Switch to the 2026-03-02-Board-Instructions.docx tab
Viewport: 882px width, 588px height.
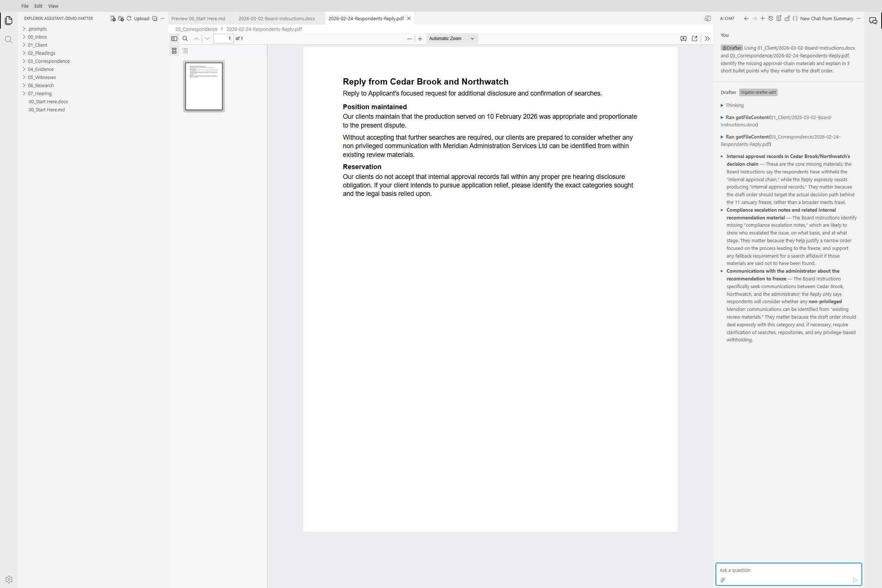click(x=277, y=18)
